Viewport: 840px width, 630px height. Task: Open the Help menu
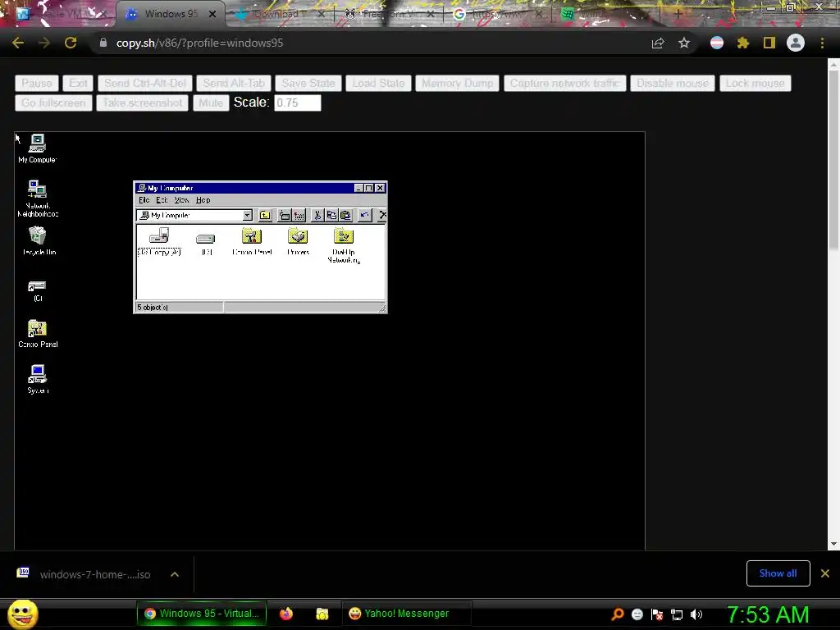click(x=203, y=200)
